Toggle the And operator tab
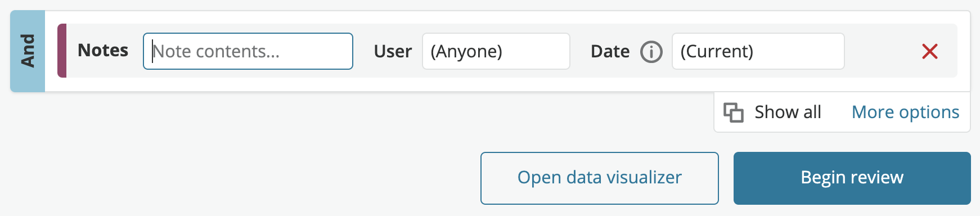Image resolution: width=980 pixels, height=216 pixels. coord(28,51)
